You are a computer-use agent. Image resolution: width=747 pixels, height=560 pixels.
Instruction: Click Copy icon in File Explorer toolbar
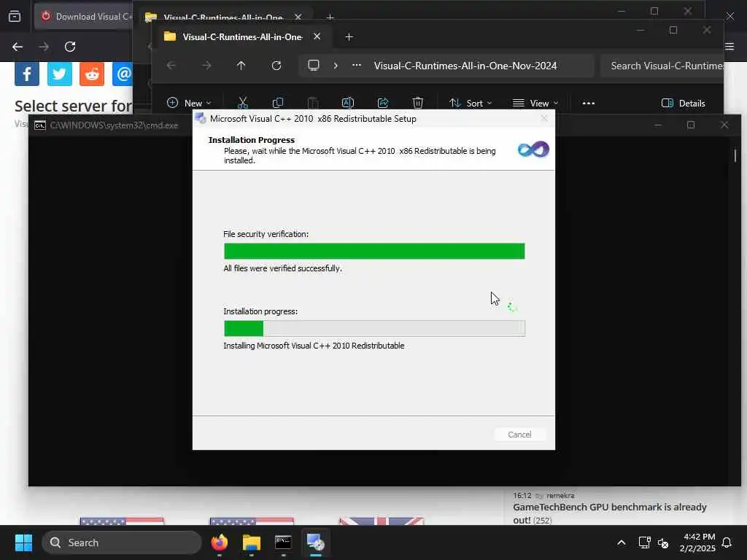(278, 103)
